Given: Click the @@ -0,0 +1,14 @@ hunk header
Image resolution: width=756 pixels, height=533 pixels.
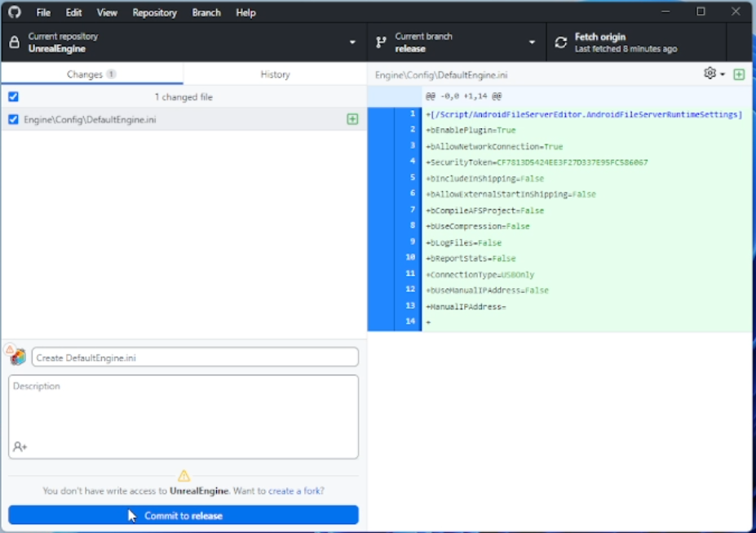Looking at the screenshot, I should [x=463, y=96].
